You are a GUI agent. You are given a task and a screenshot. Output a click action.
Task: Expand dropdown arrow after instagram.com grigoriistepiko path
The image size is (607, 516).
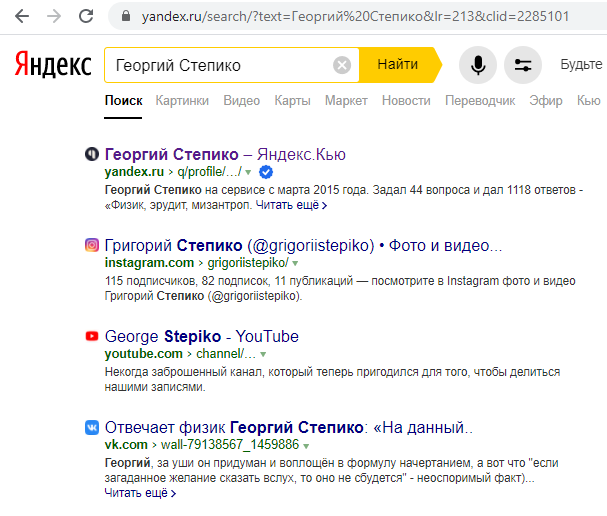tap(295, 263)
